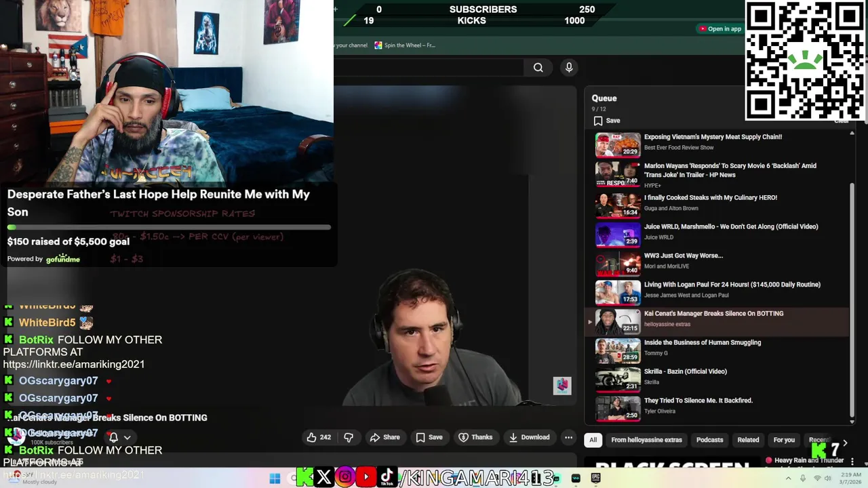This screenshot has width=868, height=488.
Task: Click the Jesse James West and Logan Paul channel
Action: coord(686,296)
